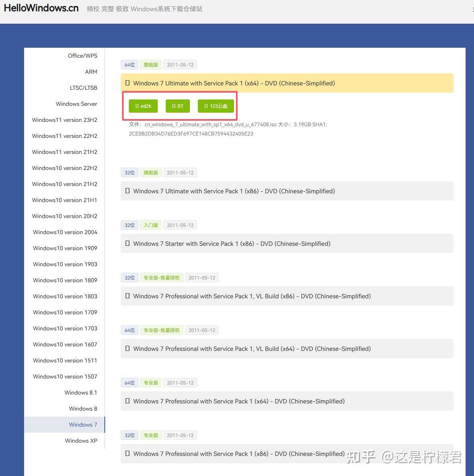Select Windows11 version 22H2

click(64, 136)
